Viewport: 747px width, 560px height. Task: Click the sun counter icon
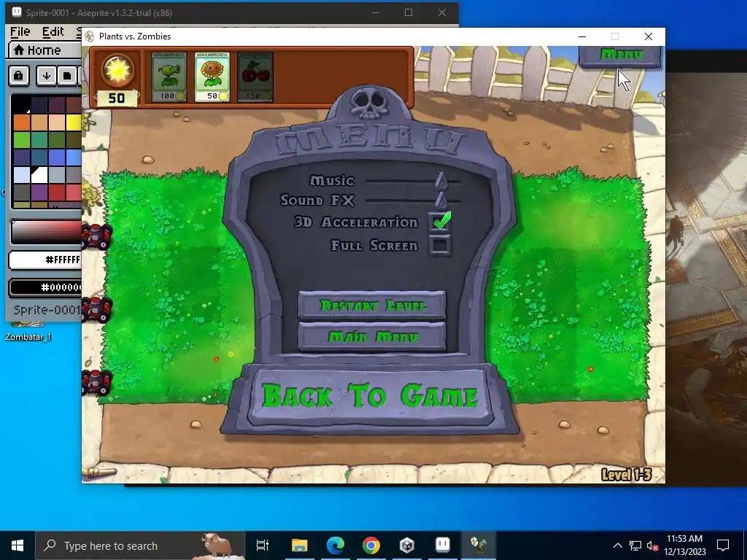click(117, 71)
